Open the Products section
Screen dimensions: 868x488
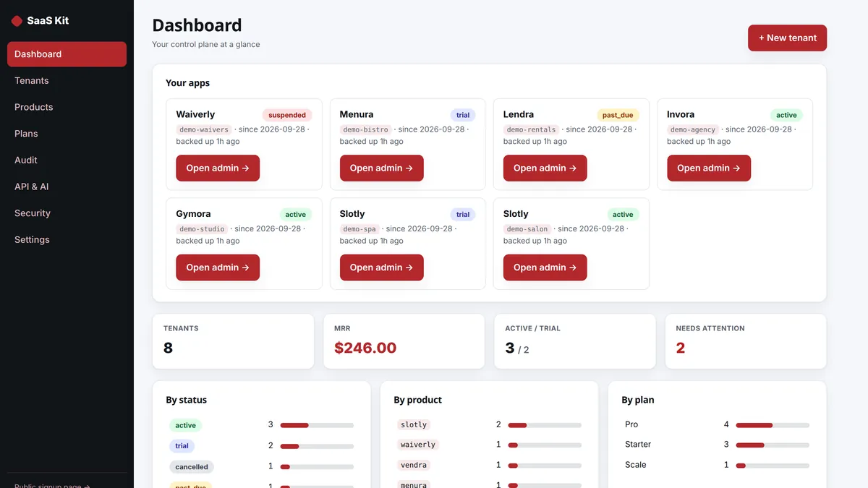pyautogui.click(x=67, y=107)
